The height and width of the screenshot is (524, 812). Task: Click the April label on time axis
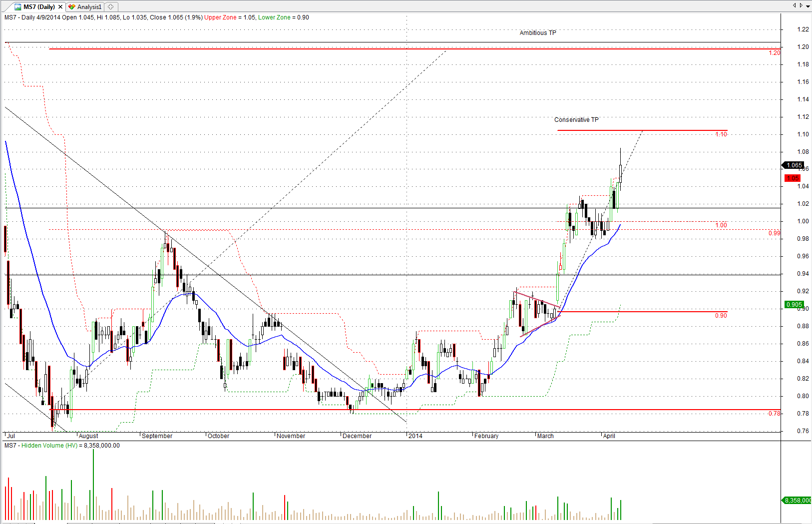(609, 436)
